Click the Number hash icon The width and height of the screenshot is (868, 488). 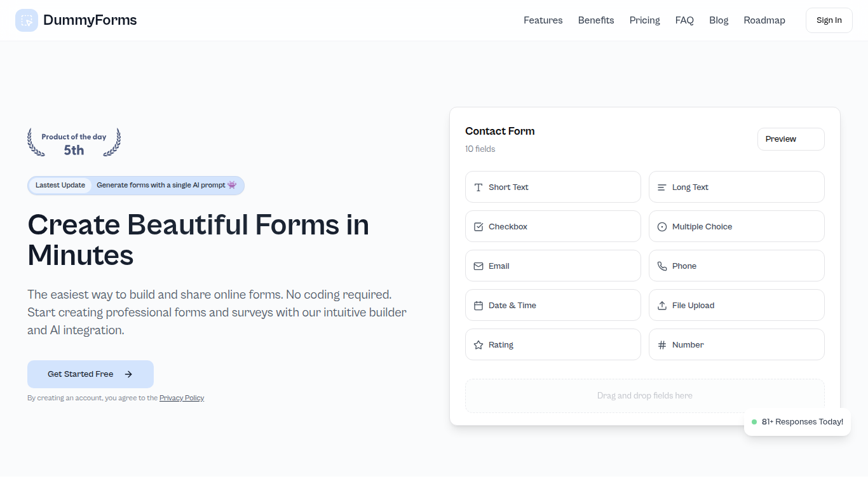click(x=662, y=345)
